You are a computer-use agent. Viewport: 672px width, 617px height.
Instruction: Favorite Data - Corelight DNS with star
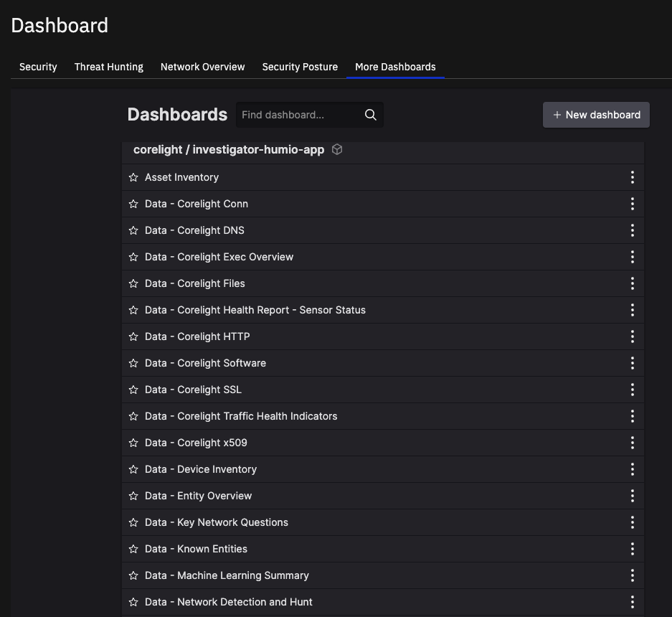(133, 231)
